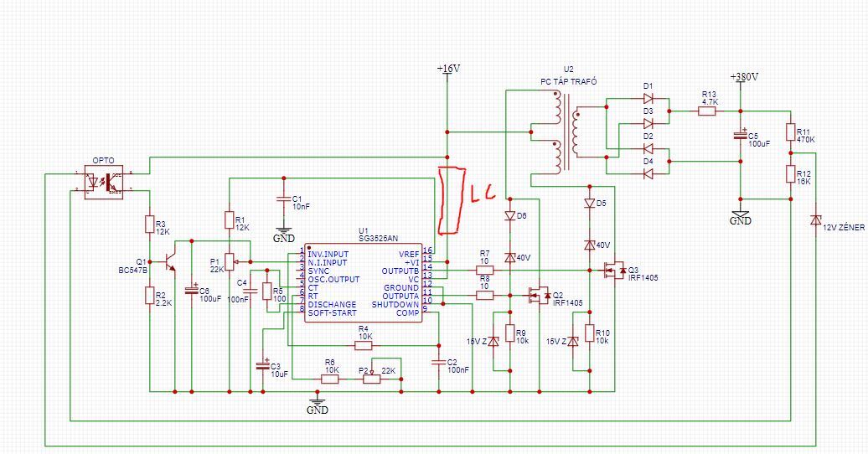Select the SYNC pin label

(x=318, y=271)
